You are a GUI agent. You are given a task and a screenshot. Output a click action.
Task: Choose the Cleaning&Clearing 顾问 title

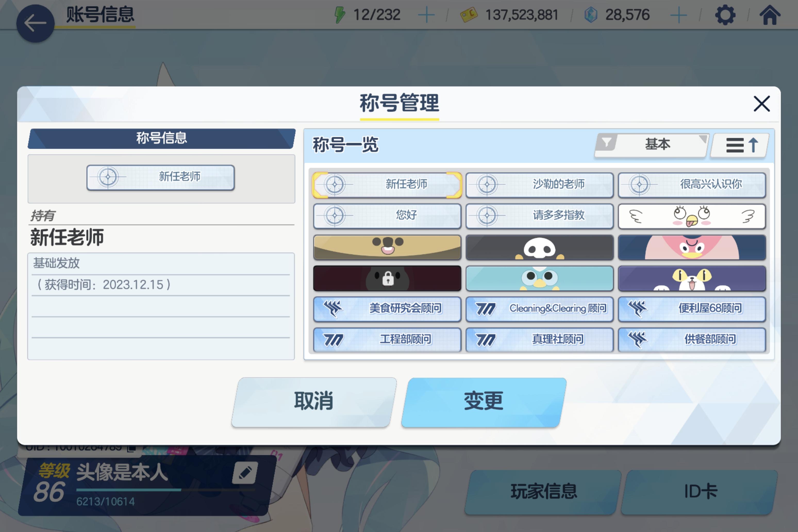click(x=539, y=309)
